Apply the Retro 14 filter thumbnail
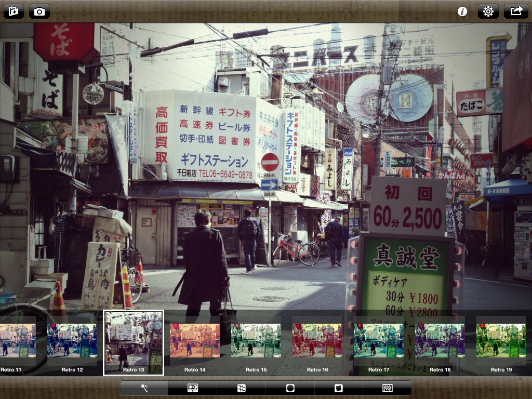This screenshot has width=532, height=399. [x=195, y=341]
